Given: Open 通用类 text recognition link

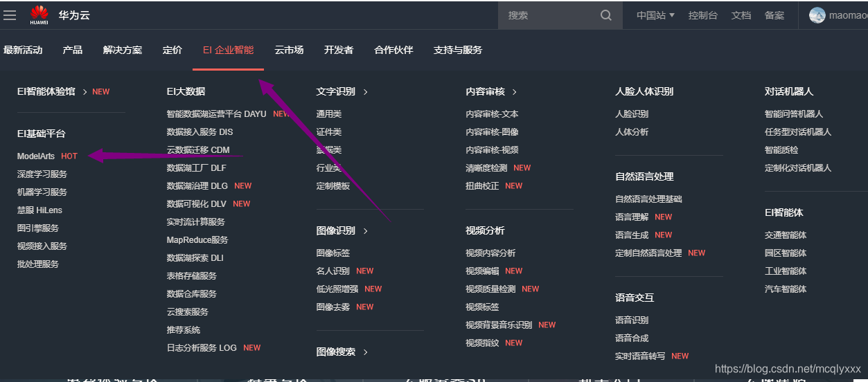Looking at the screenshot, I should point(329,114).
